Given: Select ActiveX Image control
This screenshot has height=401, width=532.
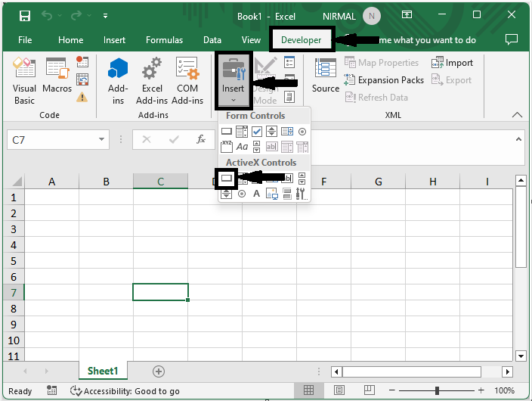Looking at the screenshot, I should pos(272,194).
